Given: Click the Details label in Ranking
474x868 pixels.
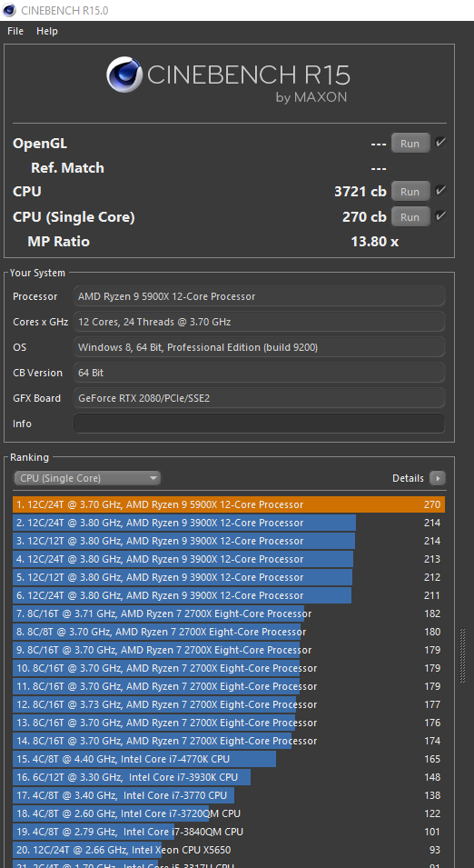Looking at the screenshot, I should pos(409,478).
